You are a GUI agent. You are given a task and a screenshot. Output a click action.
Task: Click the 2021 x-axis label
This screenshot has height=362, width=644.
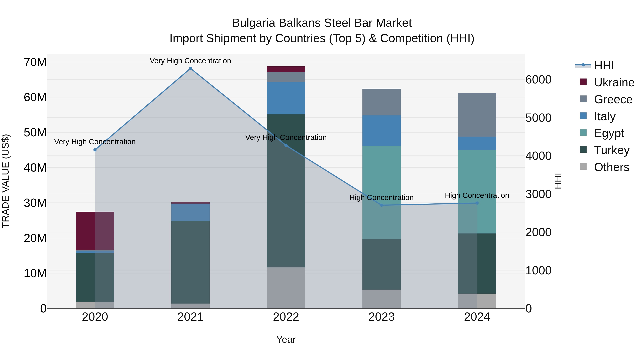click(x=191, y=317)
